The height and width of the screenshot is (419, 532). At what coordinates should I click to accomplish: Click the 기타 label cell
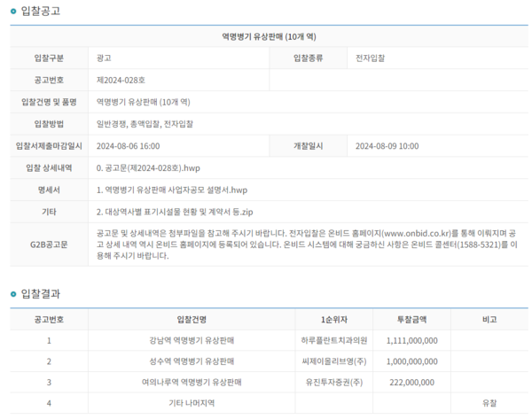click(49, 213)
